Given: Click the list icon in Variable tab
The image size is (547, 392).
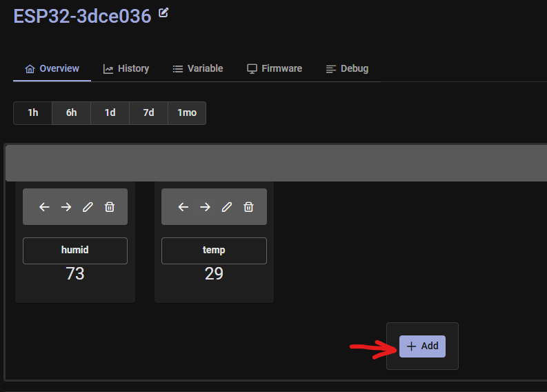Looking at the screenshot, I should tap(178, 69).
